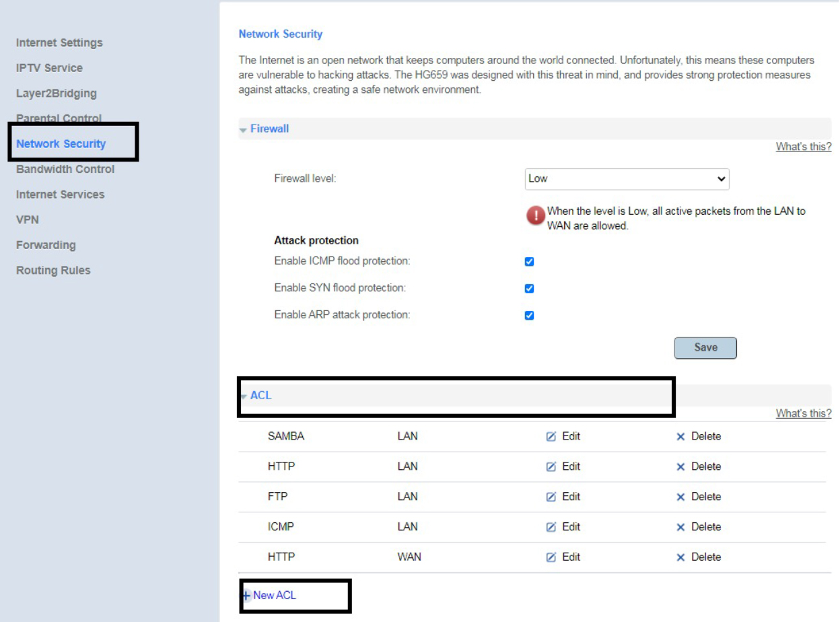This screenshot has height=622, width=840.
Task: Click the delete X icon for HTTP WAN
Action: [x=680, y=557]
